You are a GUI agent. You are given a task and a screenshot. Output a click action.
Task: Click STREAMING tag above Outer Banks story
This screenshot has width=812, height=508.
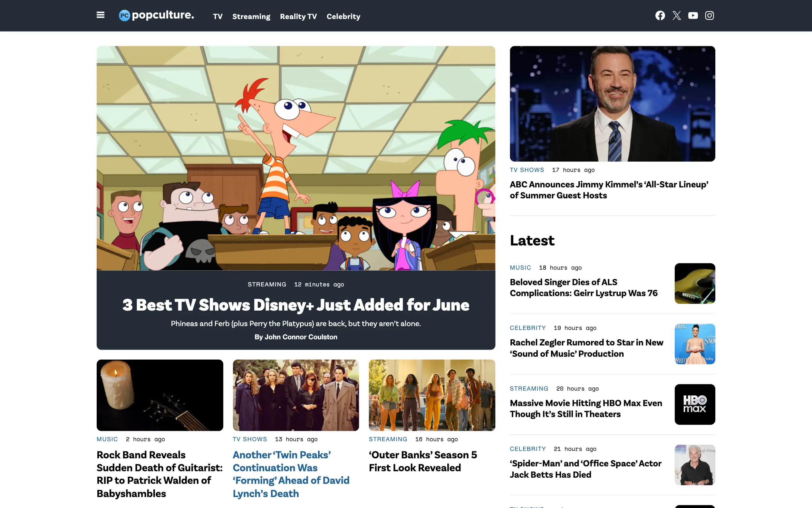pos(388,439)
